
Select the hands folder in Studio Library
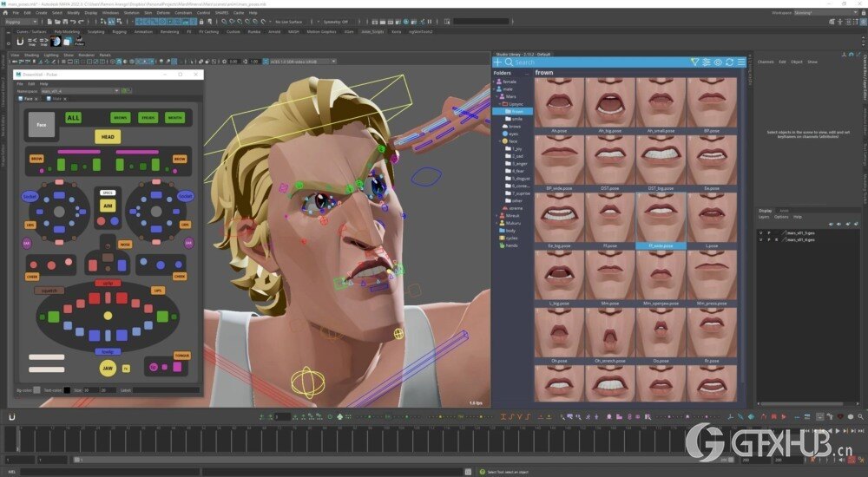pyautogui.click(x=511, y=245)
